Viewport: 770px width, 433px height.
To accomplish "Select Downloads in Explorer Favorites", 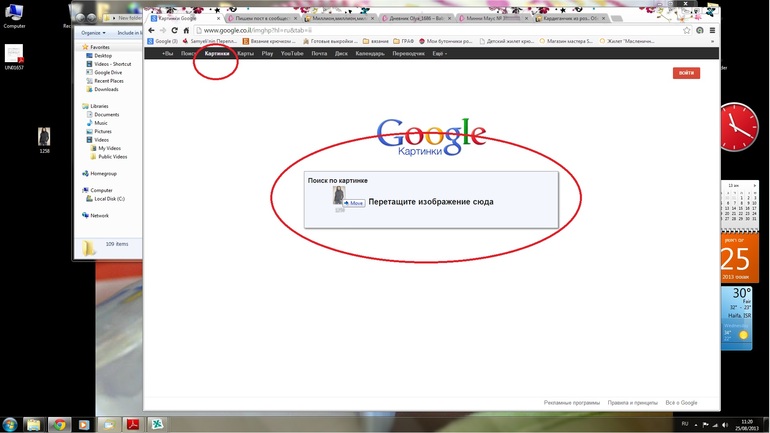I will (106, 89).
